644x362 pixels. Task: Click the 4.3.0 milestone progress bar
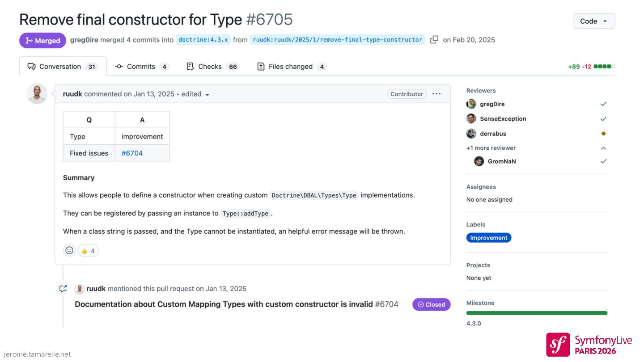click(x=537, y=313)
